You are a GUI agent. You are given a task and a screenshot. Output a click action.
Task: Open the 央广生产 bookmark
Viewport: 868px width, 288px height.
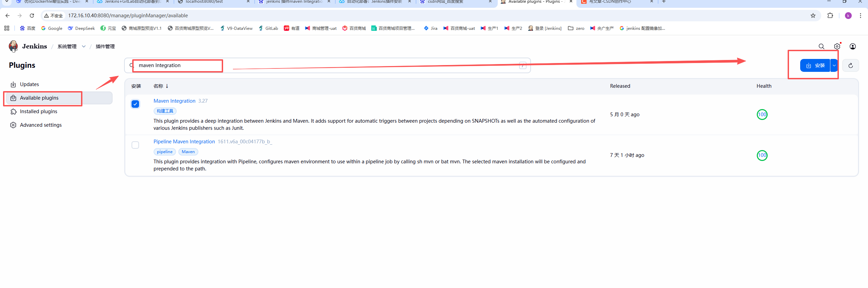[x=602, y=28]
